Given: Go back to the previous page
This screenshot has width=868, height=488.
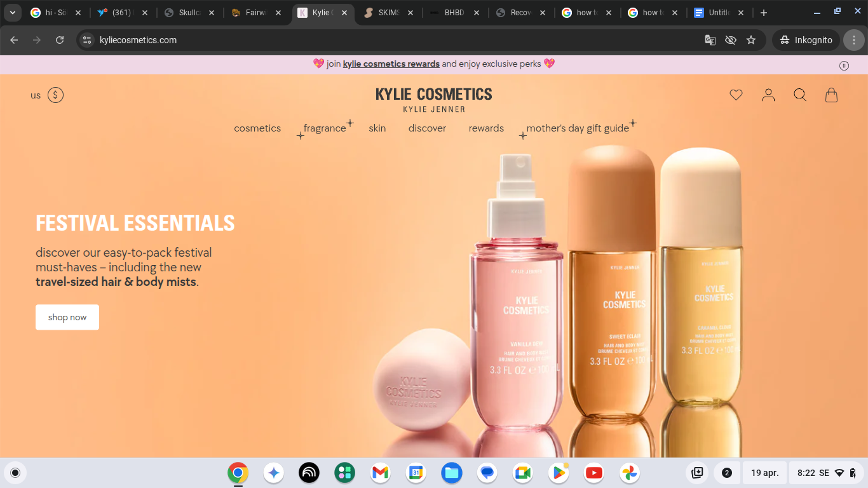Looking at the screenshot, I should [x=14, y=40].
